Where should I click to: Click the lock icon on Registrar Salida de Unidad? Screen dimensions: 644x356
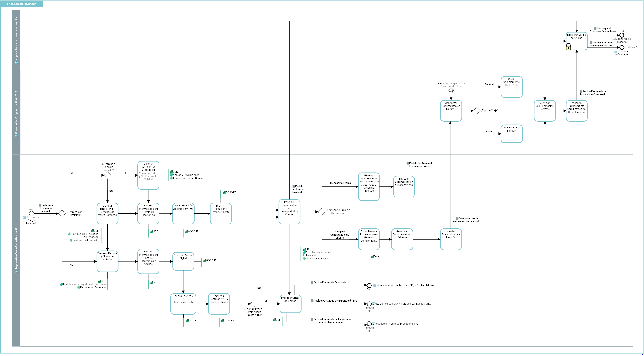tap(568, 47)
